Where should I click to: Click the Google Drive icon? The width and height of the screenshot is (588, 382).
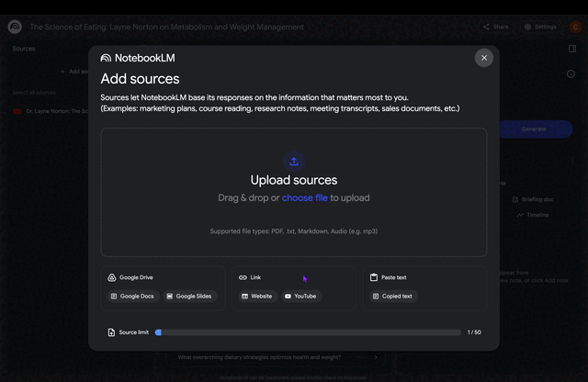[x=112, y=277]
